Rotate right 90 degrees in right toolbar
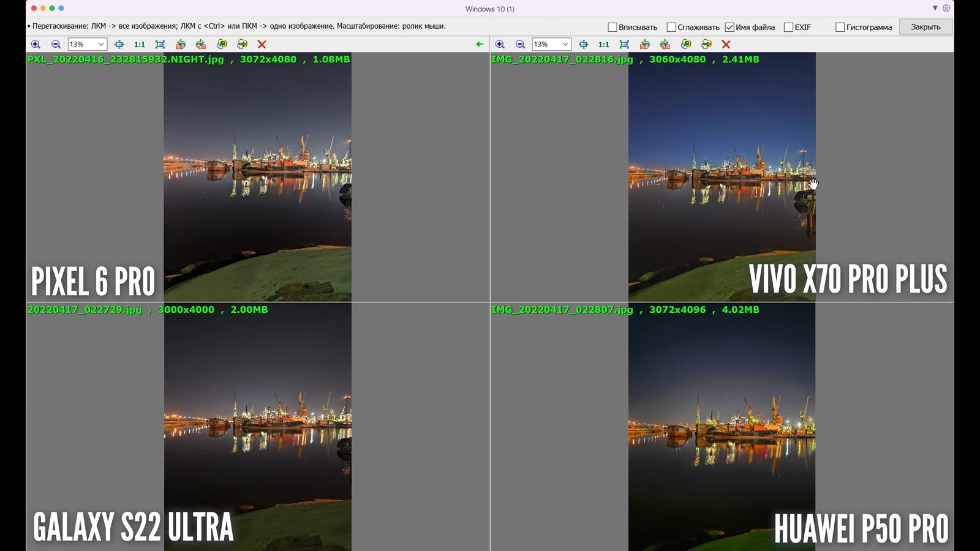980x551 pixels. (665, 44)
